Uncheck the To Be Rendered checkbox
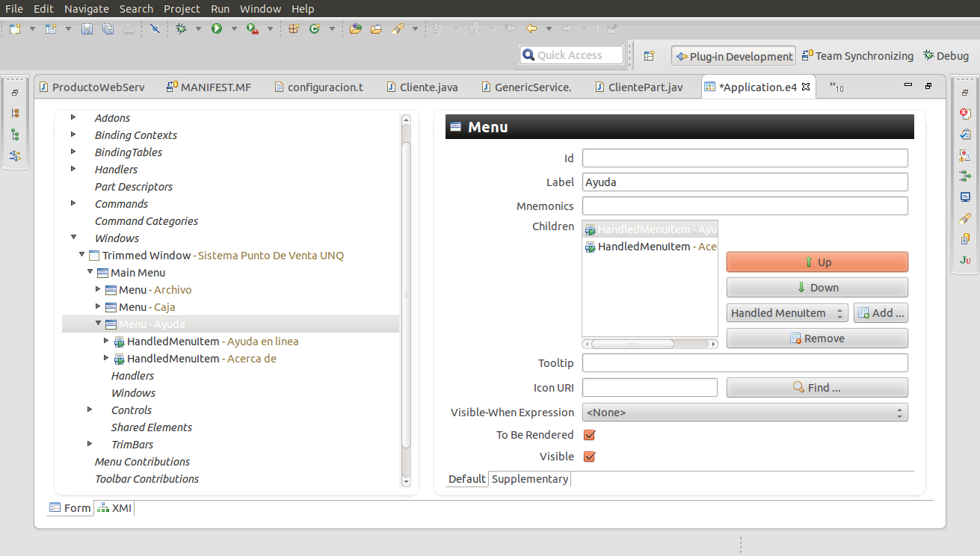This screenshot has width=980, height=556. (589, 435)
